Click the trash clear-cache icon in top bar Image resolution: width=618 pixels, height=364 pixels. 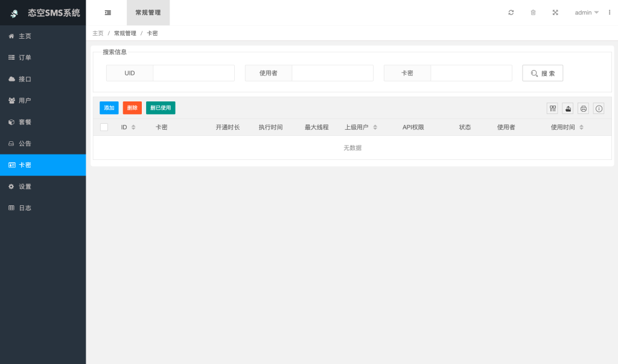[x=533, y=12]
